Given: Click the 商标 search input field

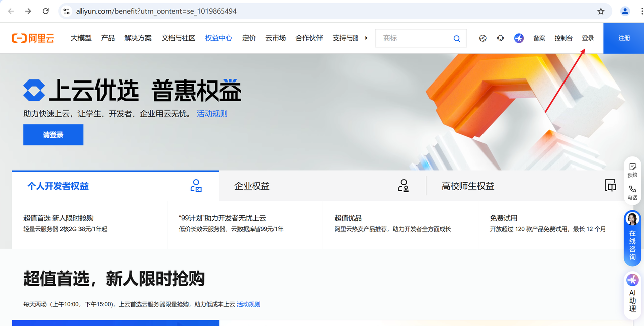Looking at the screenshot, I should point(415,38).
